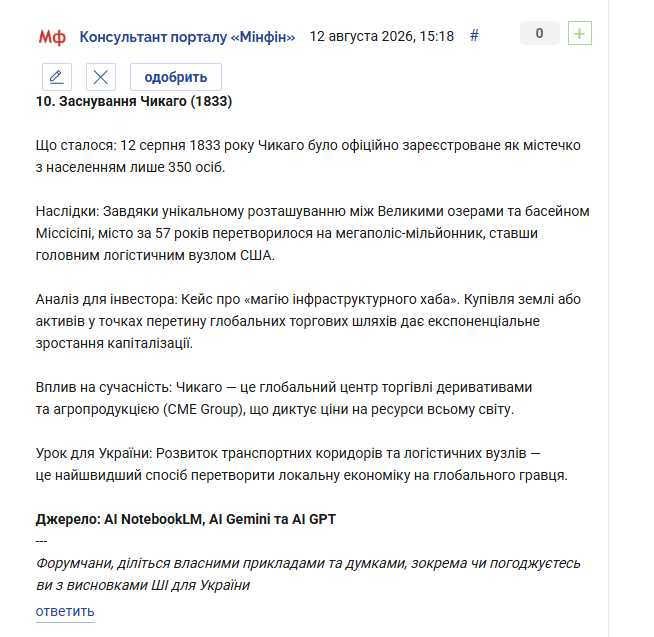This screenshot has width=654, height=637.
Task: Click the italic Форумчани call-to-action text
Action: click(x=308, y=574)
